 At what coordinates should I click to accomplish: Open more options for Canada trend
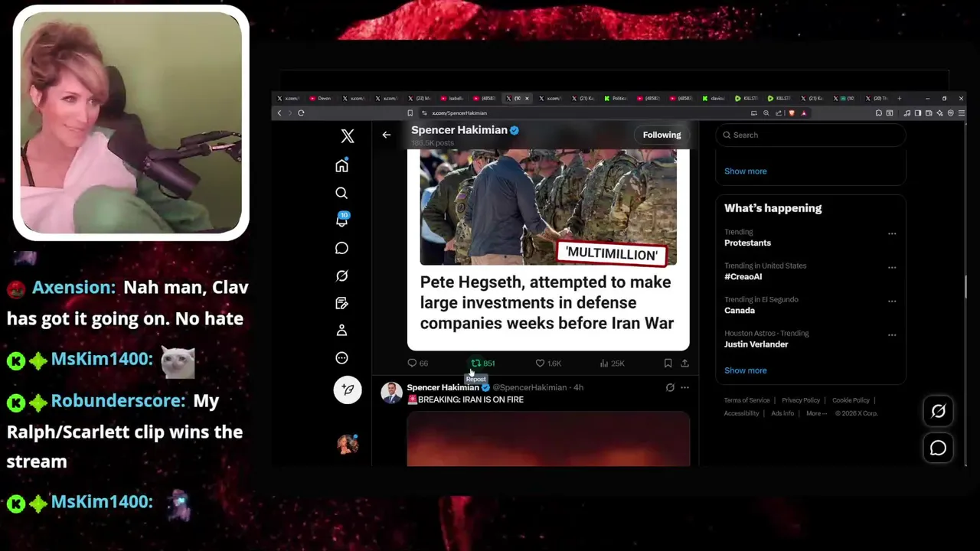pos(892,301)
